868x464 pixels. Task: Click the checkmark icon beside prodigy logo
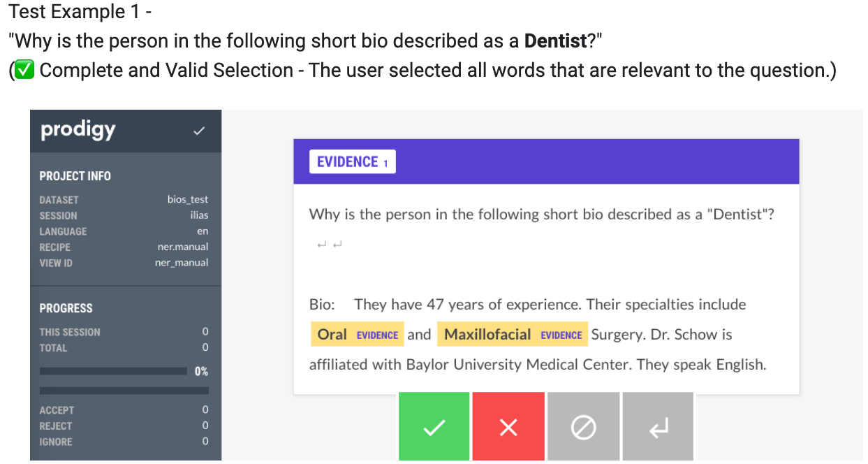pos(199,131)
